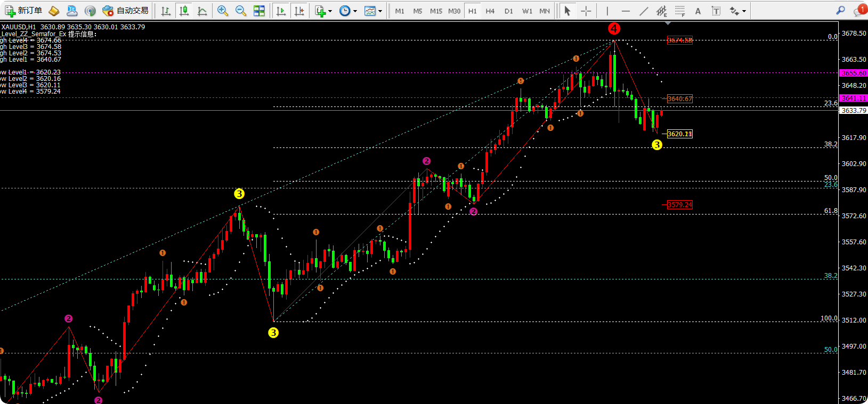Zoom out of the chart
The width and height of the screenshot is (868, 404).
[241, 11]
